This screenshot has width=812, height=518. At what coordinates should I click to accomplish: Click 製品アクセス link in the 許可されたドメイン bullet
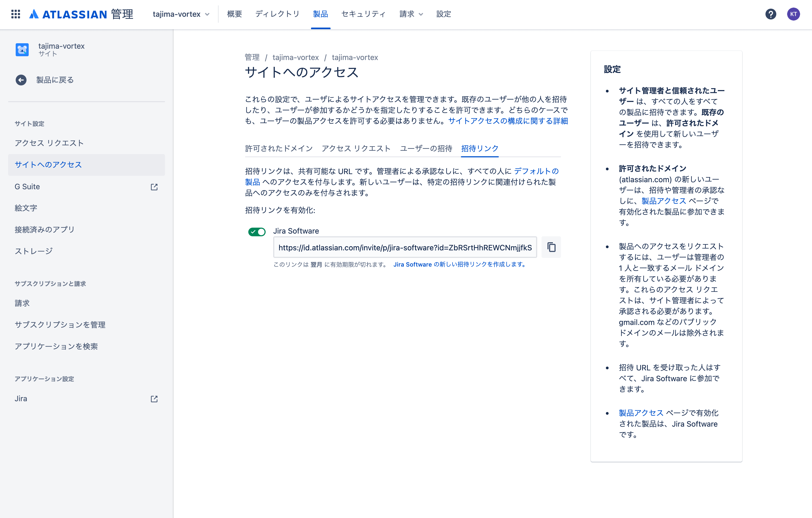click(x=664, y=201)
